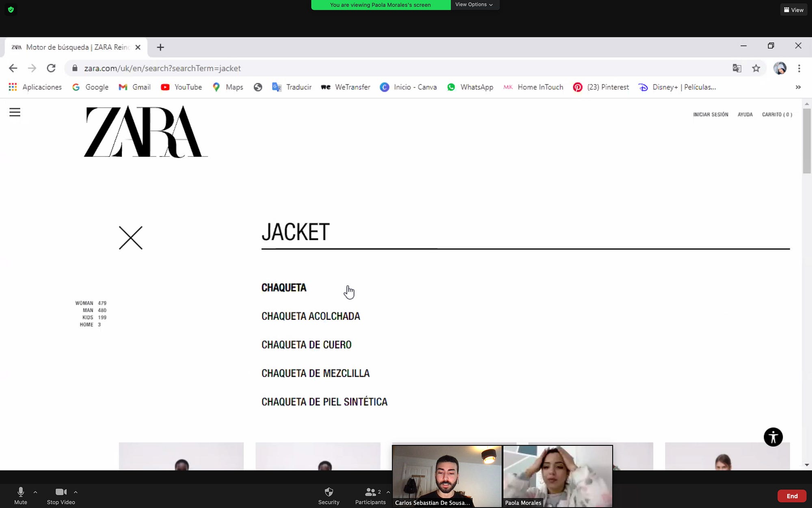Open Chrome profile avatar
Screen dimensions: 812x508
(x=780, y=68)
